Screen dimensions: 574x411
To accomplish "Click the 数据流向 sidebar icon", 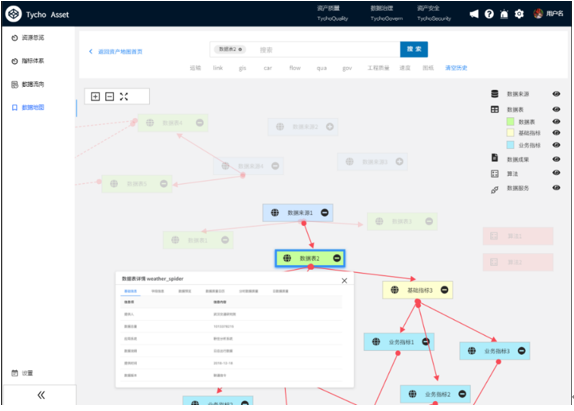I will (x=14, y=85).
